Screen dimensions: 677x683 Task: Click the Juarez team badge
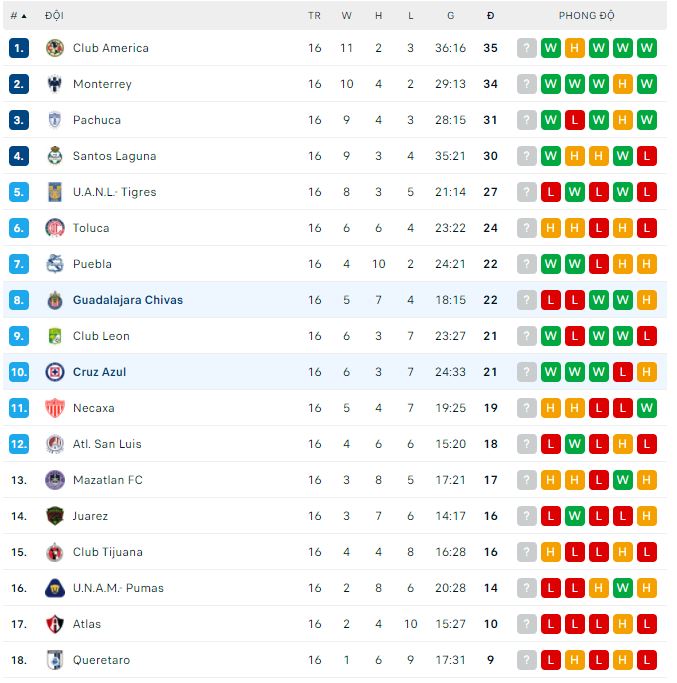(55, 516)
